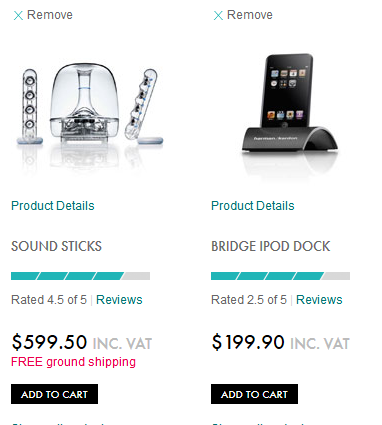
Task: Select the SOUND STICKS product title
Action: [56, 246]
